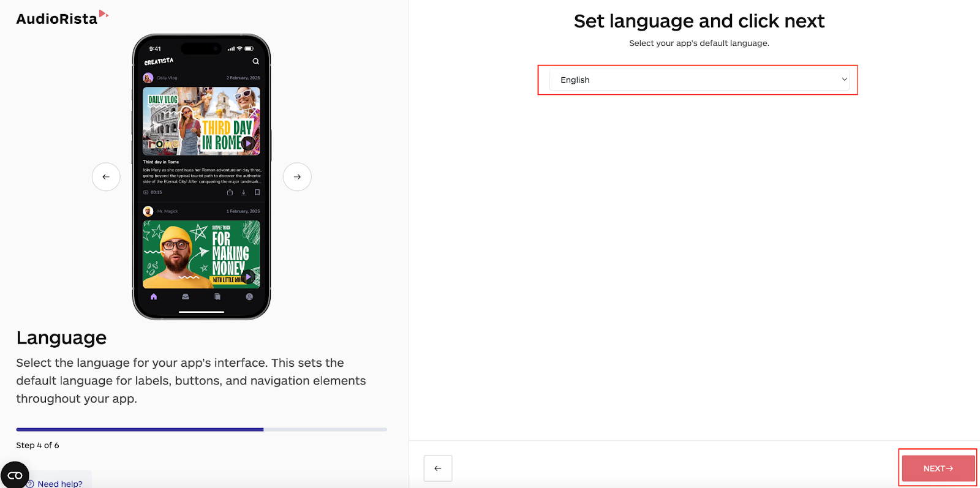Click the search icon in phone preview

tap(255, 61)
